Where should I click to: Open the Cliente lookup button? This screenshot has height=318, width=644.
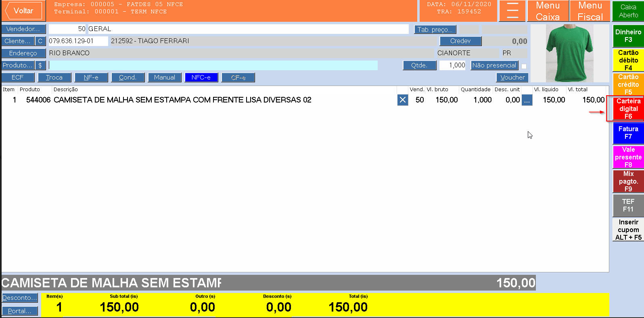coord(18,41)
